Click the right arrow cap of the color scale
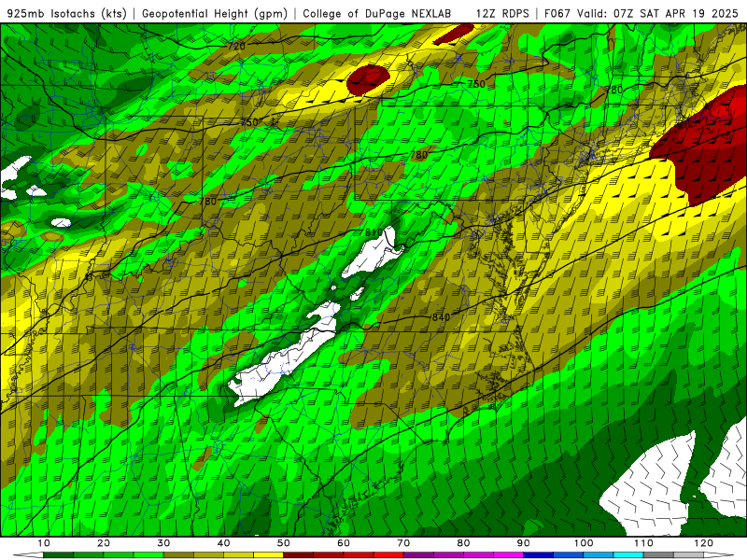 (719, 555)
